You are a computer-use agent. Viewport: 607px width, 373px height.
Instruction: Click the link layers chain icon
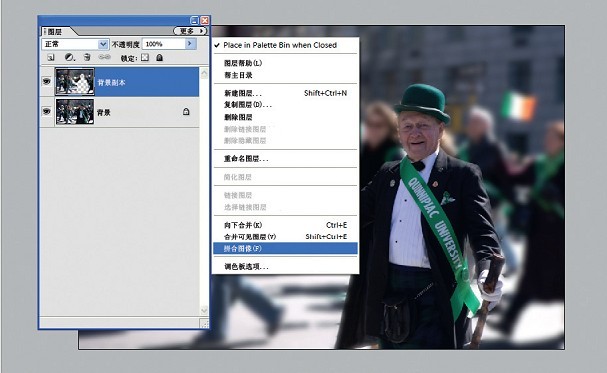(104, 57)
